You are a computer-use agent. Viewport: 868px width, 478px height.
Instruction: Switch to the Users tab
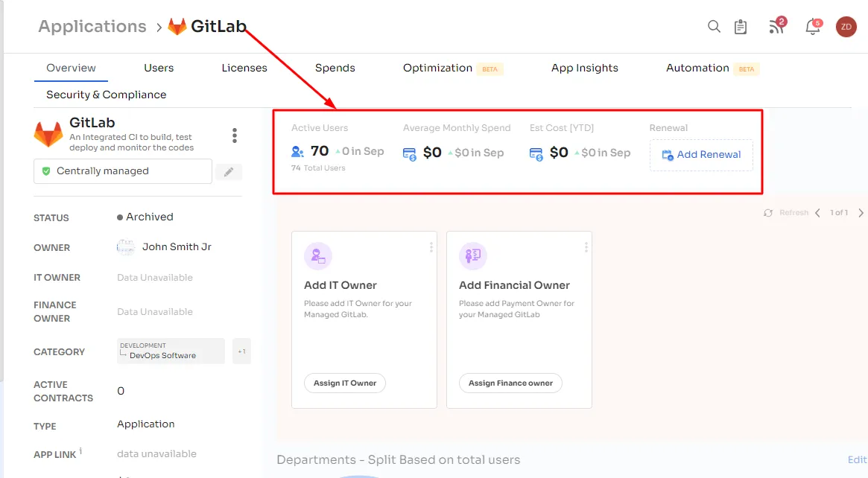tap(159, 68)
